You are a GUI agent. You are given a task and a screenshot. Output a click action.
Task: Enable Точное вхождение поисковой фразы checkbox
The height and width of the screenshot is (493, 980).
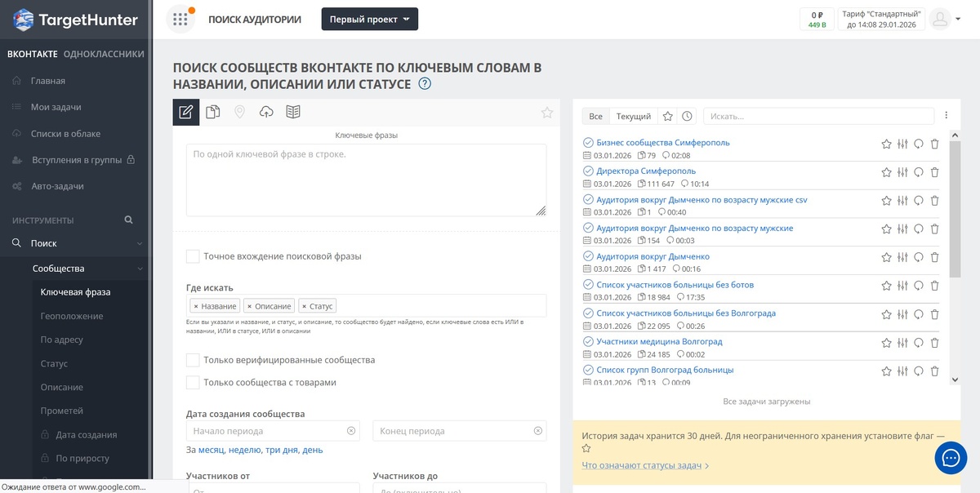click(194, 255)
